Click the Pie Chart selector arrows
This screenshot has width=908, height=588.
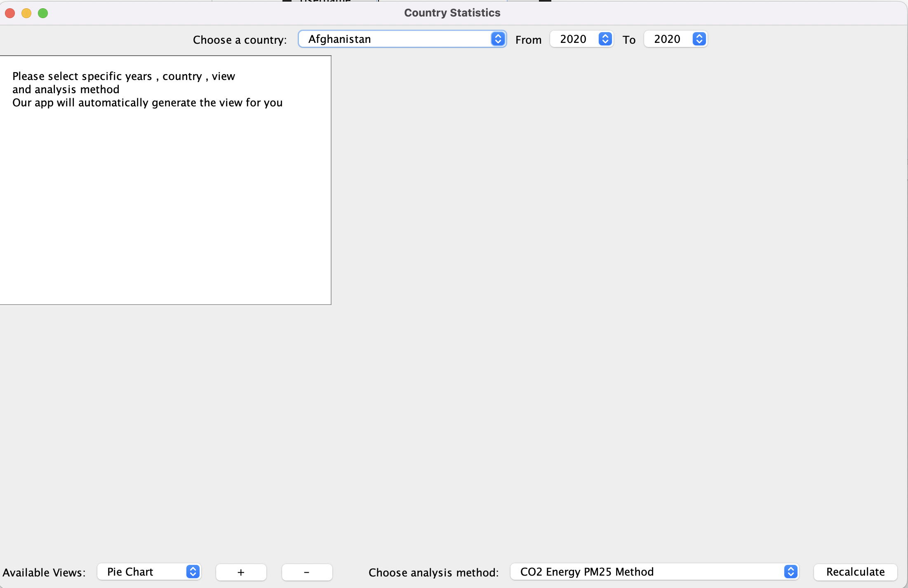point(193,572)
